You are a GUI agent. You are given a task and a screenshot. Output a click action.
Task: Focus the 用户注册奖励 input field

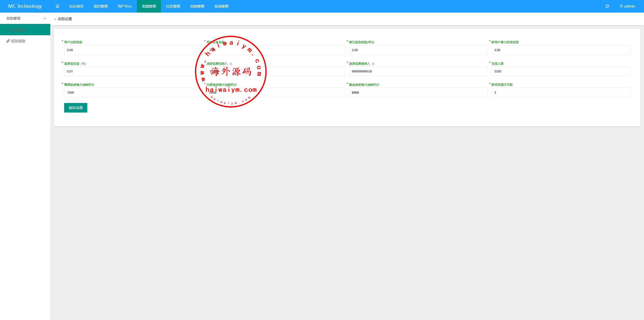coord(133,50)
